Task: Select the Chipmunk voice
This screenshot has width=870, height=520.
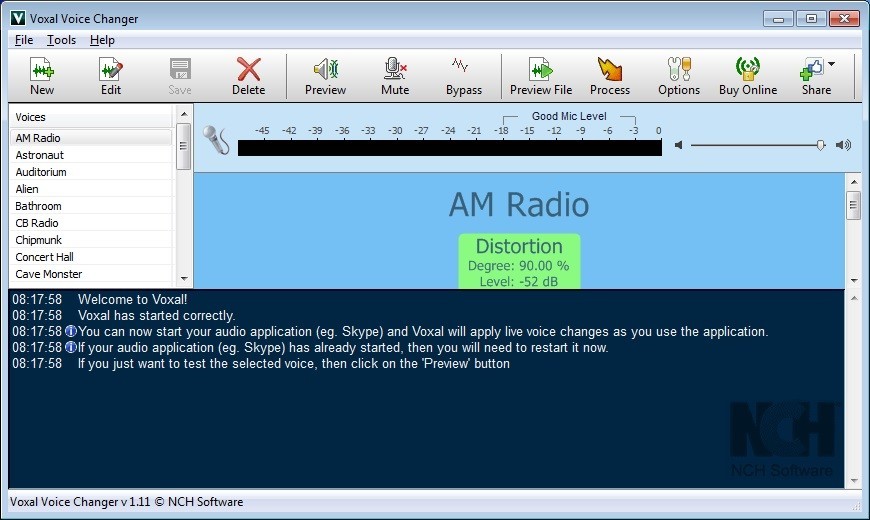Action: (x=91, y=240)
